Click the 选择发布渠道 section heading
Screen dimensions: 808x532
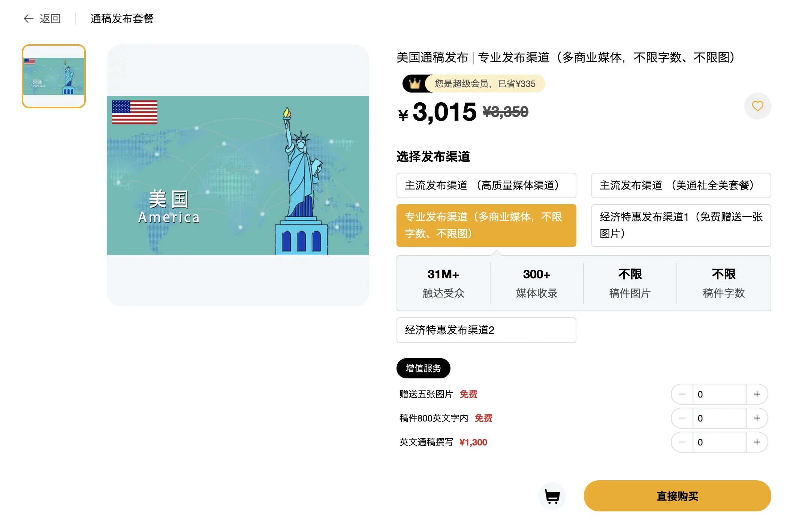click(x=433, y=157)
